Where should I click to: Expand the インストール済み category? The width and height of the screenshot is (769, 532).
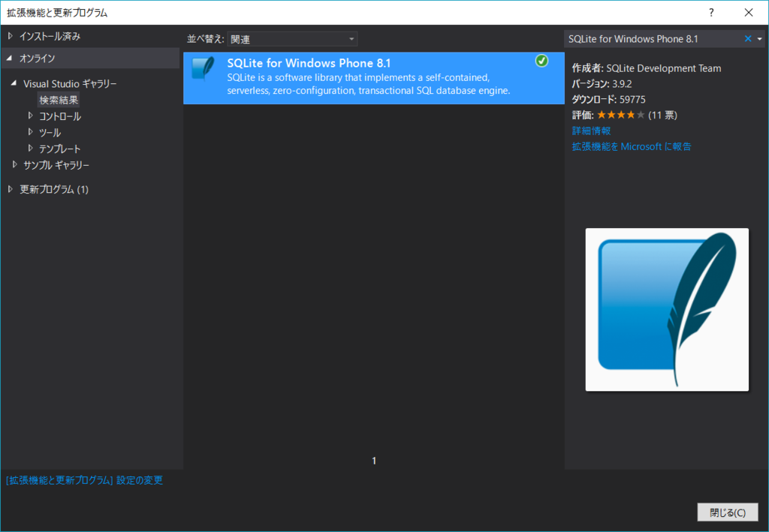coord(11,36)
